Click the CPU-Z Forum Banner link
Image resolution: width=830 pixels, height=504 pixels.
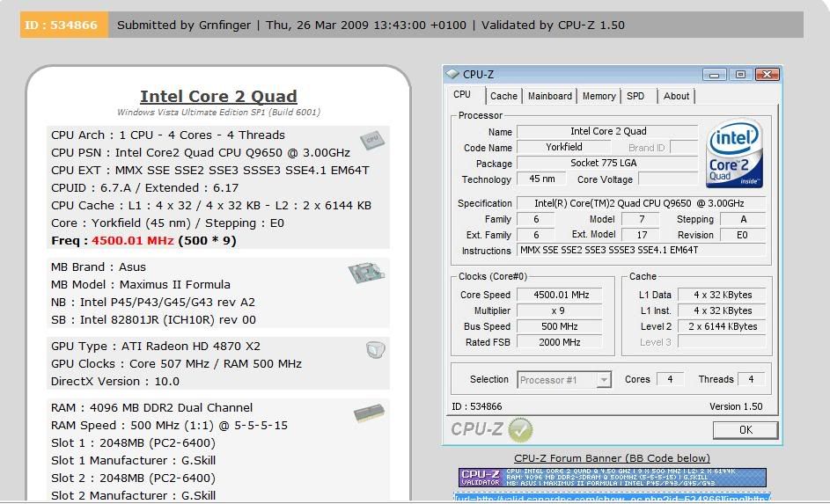[612, 458]
